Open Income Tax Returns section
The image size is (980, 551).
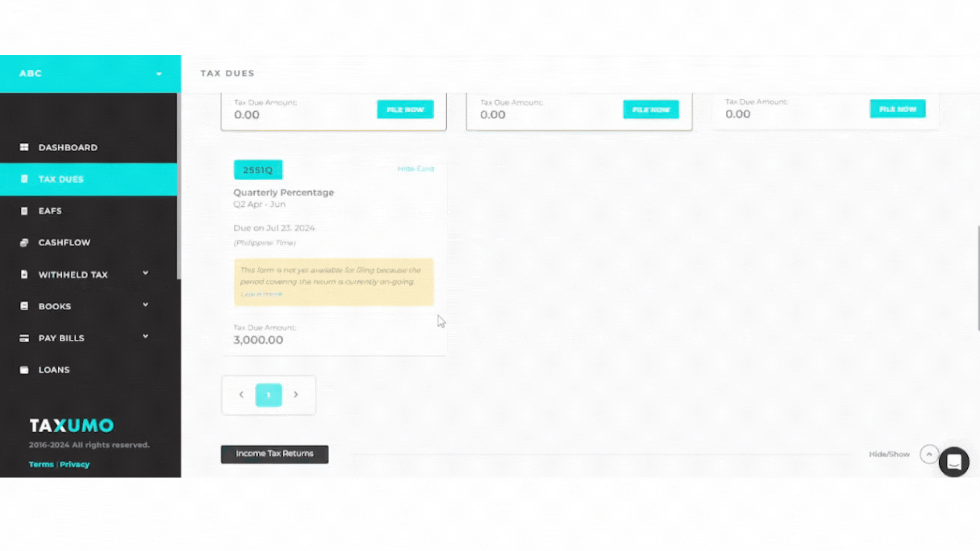point(274,454)
